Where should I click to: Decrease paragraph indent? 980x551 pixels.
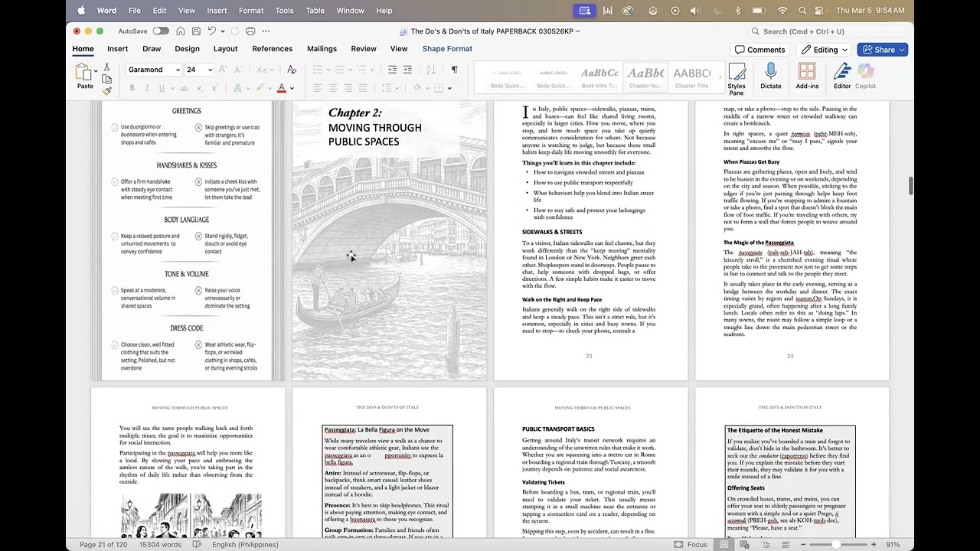click(x=392, y=70)
